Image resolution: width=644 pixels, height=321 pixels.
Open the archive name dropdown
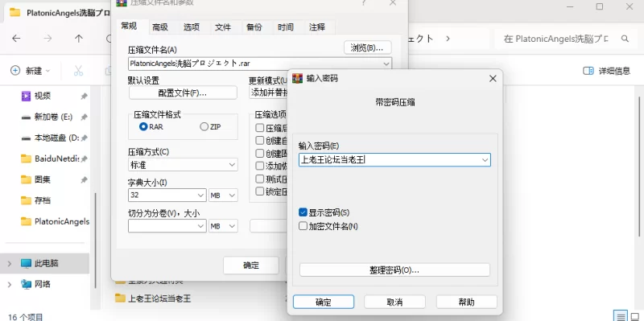386,64
